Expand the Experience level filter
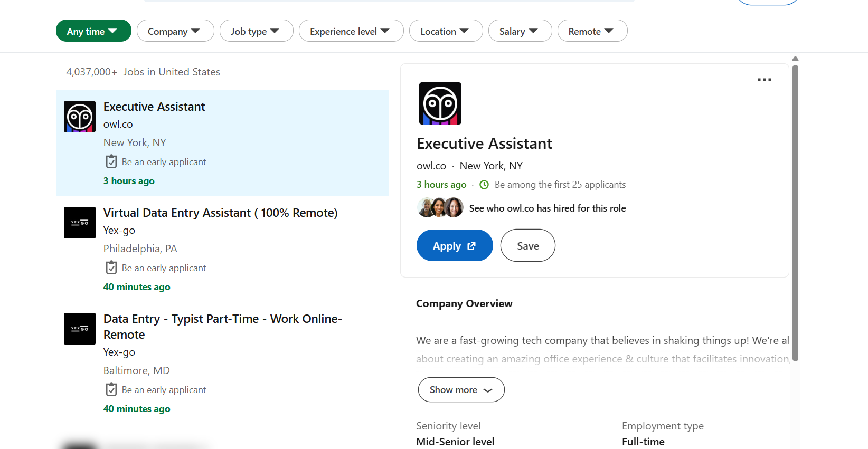This screenshot has height=449, width=868. (351, 31)
